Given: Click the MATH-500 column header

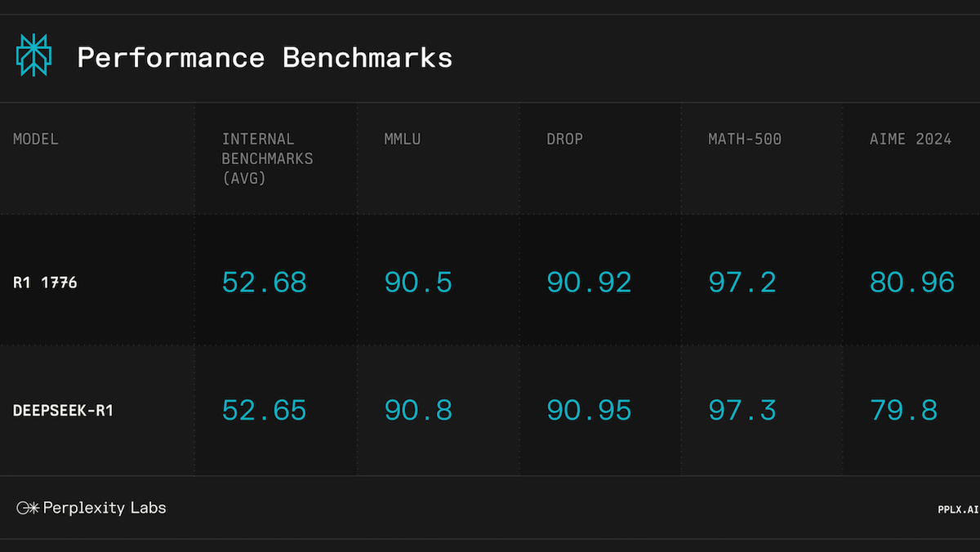Looking at the screenshot, I should pyautogui.click(x=744, y=139).
